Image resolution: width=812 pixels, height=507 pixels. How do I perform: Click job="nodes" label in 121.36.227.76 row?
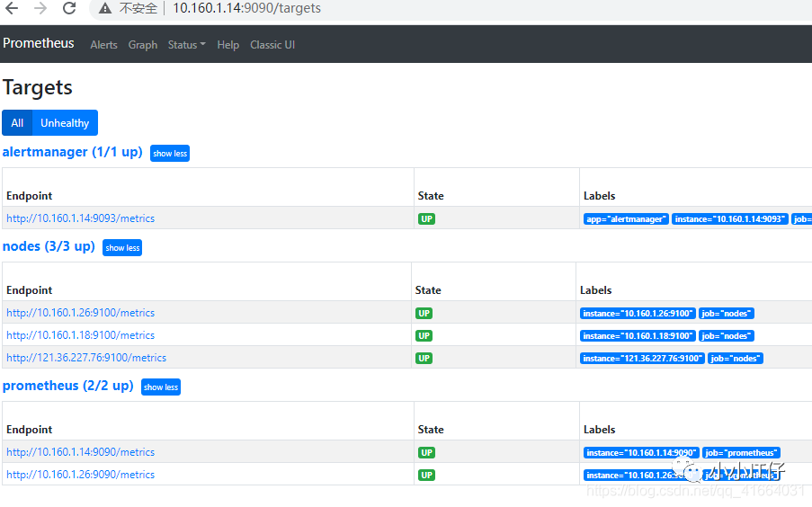(x=736, y=359)
